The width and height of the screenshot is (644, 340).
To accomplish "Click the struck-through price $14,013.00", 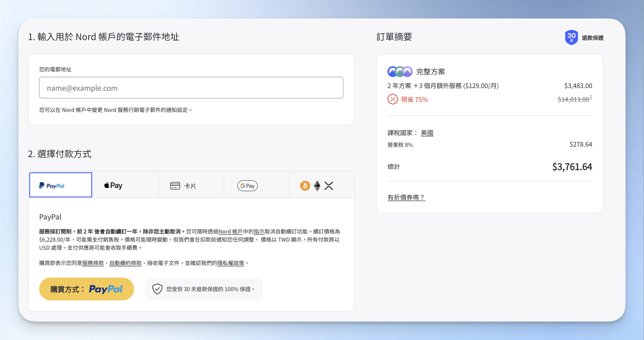I will coord(574,99).
